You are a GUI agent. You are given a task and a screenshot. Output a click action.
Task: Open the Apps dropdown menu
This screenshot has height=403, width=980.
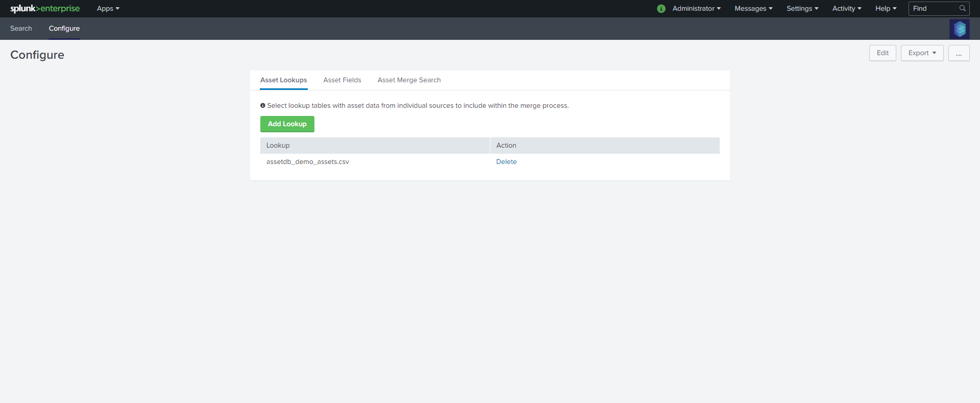click(x=108, y=9)
